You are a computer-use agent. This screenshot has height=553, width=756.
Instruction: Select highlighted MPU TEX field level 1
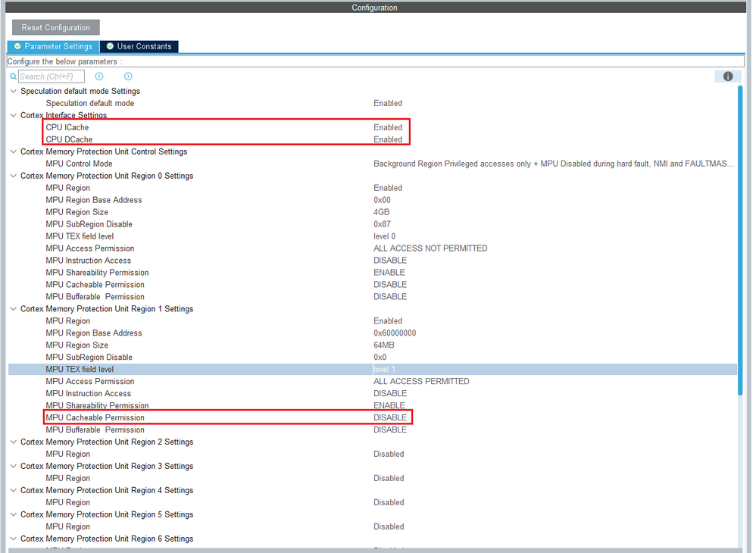click(384, 370)
